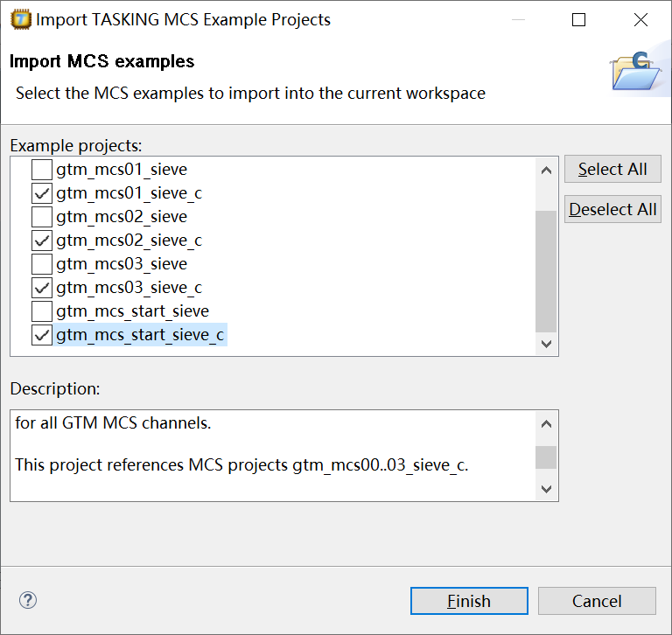
Task: Click Finish to import projects
Action: click(469, 601)
